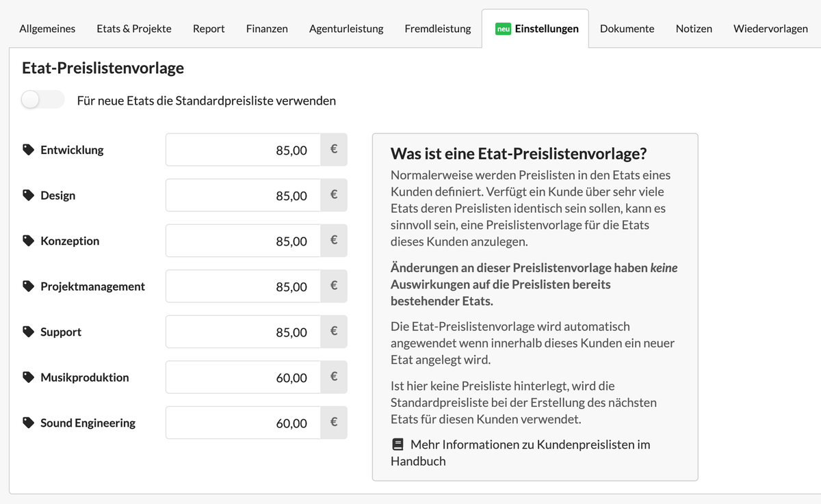
Task: Select the Agenturleistung tab
Action: click(x=346, y=29)
